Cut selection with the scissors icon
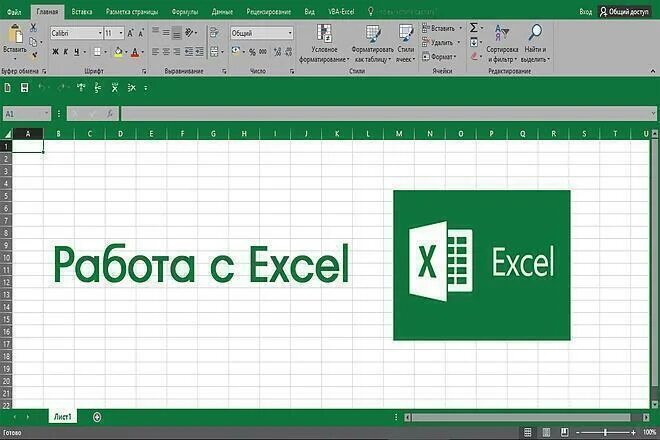 (33, 28)
